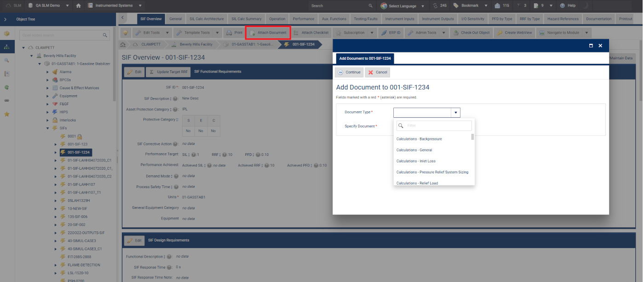Open favorites via sidebar star icon

[6, 114]
